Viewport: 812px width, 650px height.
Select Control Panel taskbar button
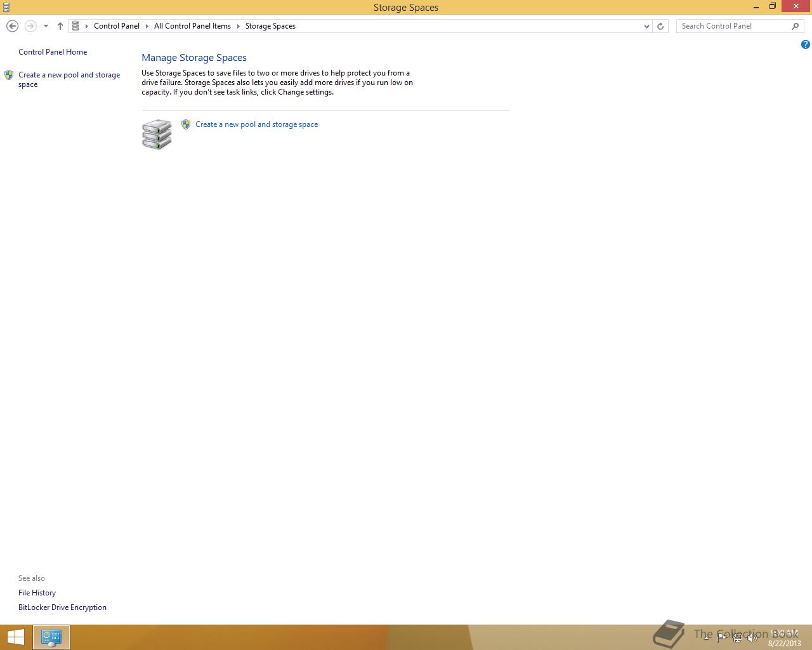click(51, 637)
